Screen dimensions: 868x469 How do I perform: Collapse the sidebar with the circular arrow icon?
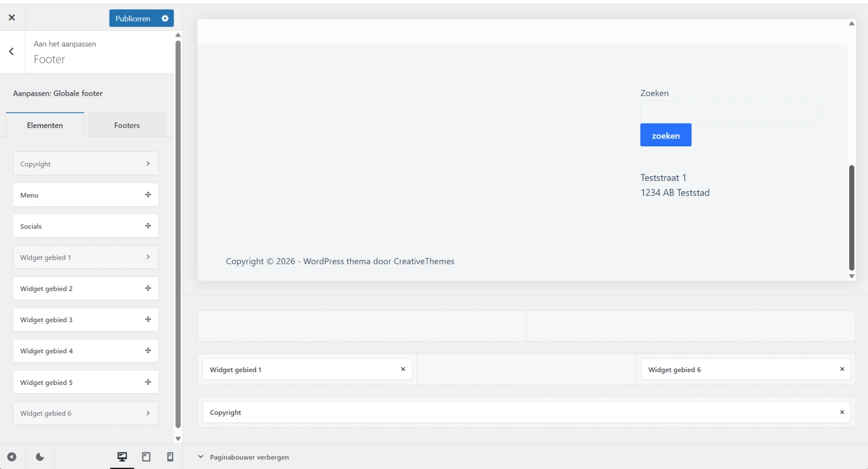pyautogui.click(x=12, y=457)
